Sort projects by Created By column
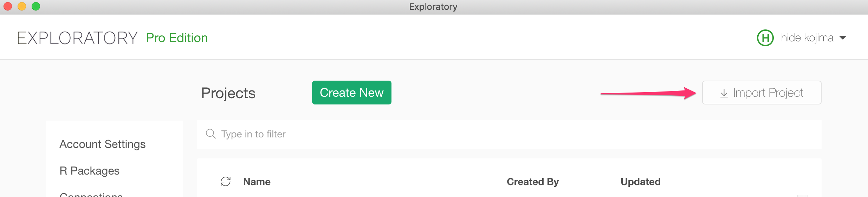 tap(533, 182)
